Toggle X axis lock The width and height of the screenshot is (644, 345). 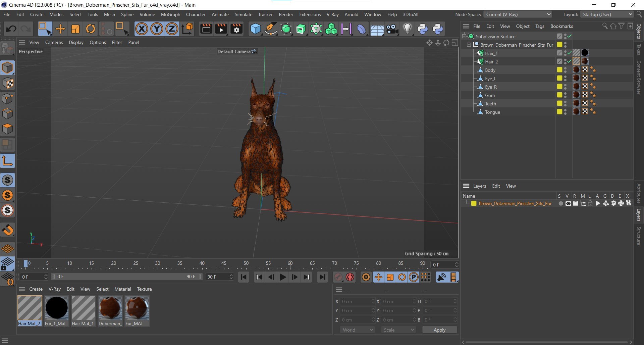[x=142, y=29]
